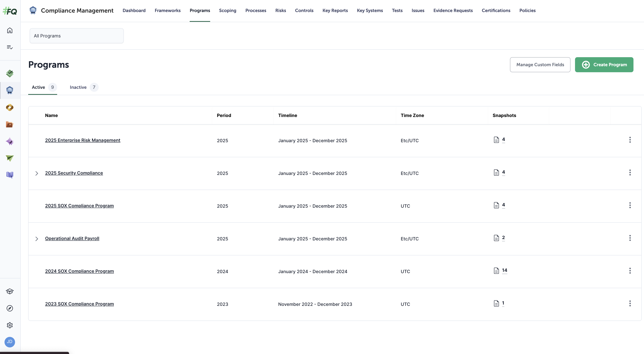
Task: Open the green stacked-layers app icon
Action: pos(10,73)
